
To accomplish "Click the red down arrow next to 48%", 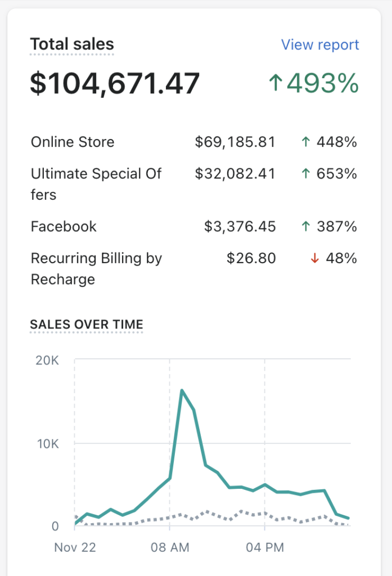I will (314, 258).
